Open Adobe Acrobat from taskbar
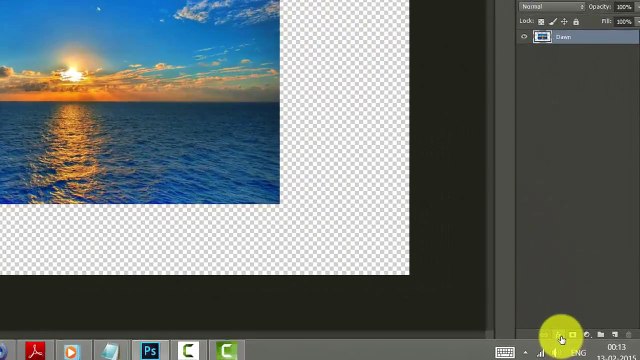This screenshot has height=360, width=640. [x=35, y=351]
